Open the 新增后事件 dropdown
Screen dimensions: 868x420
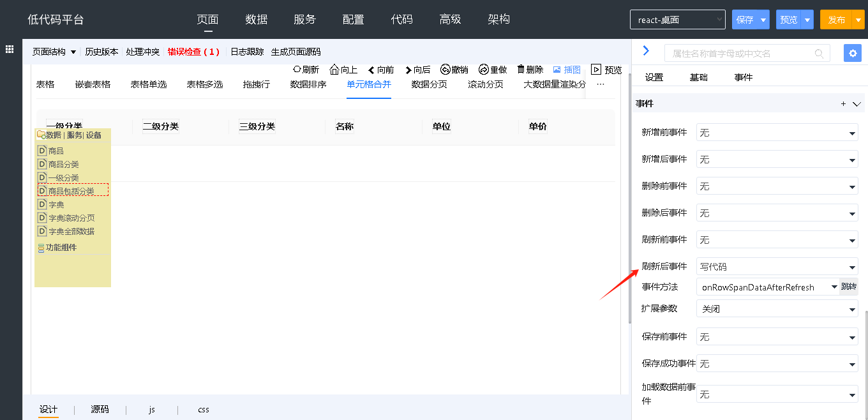point(777,160)
